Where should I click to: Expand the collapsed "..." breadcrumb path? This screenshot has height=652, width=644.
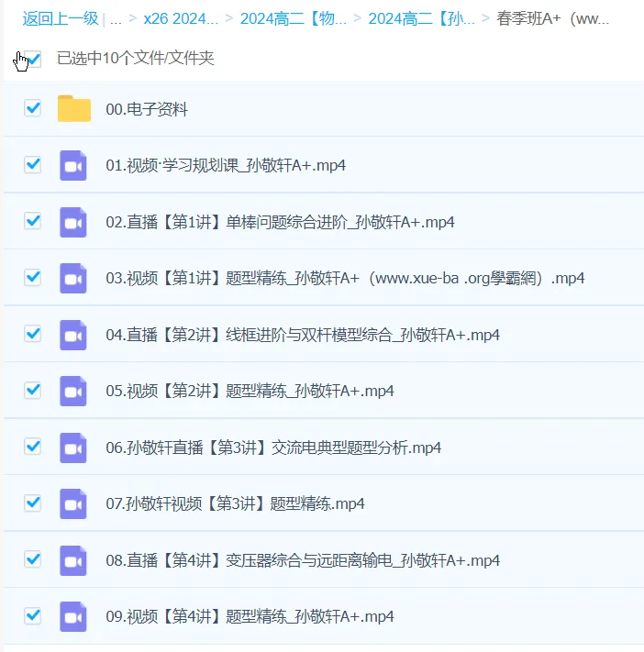pos(116,17)
